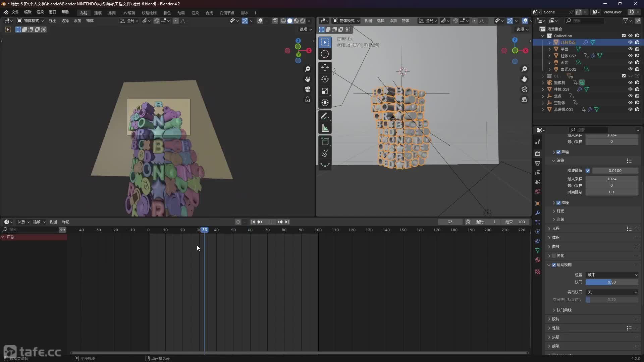
Task: Select the Annotate tool
Action: tap(325, 116)
